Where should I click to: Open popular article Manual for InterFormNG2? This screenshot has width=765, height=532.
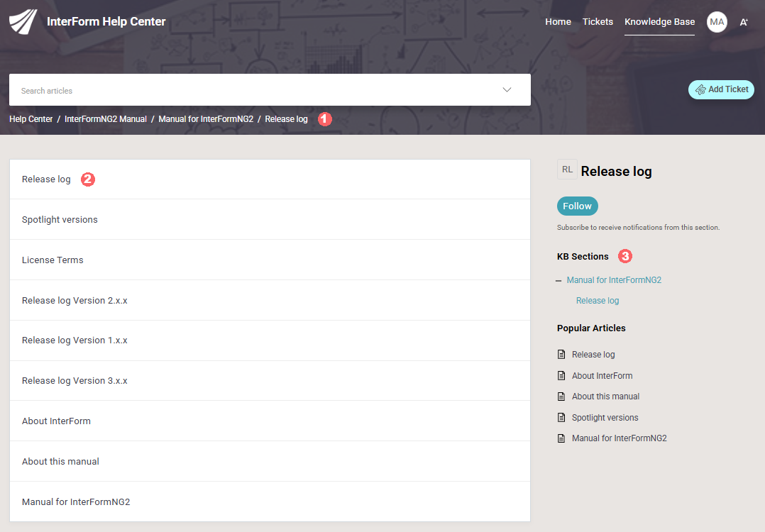pos(619,438)
